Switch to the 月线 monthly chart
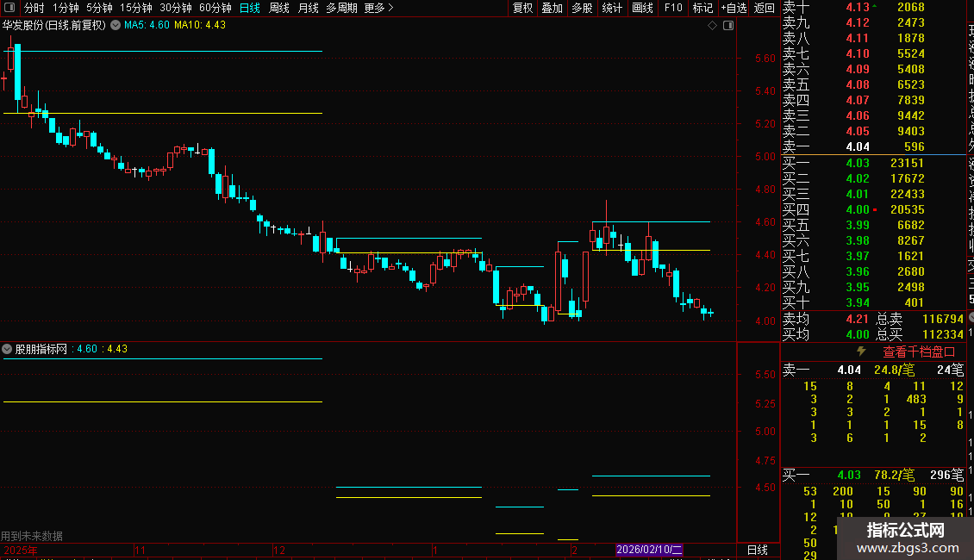This screenshot has width=974, height=560. [x=308, y=8]
